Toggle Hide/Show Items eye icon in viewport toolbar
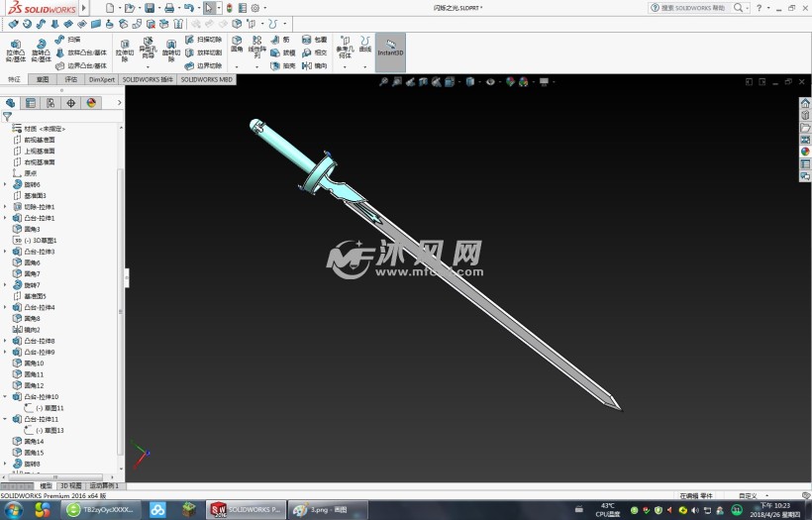Image resolution: width=812 pixels, height=520 pixels. tap(490, 81)
